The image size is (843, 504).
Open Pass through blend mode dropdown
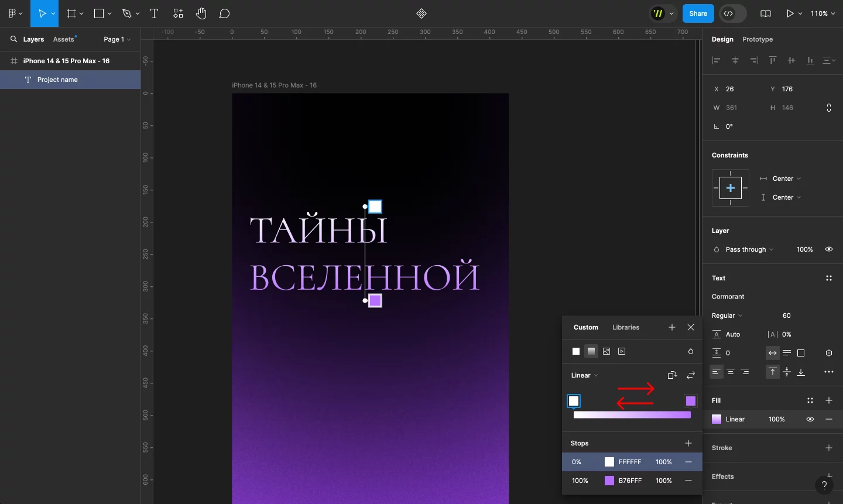pyautogui.click(x=749, y=249)
